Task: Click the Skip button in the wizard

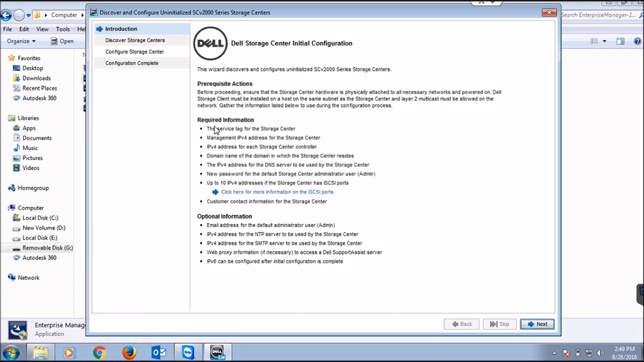Action: pos(499,324)
